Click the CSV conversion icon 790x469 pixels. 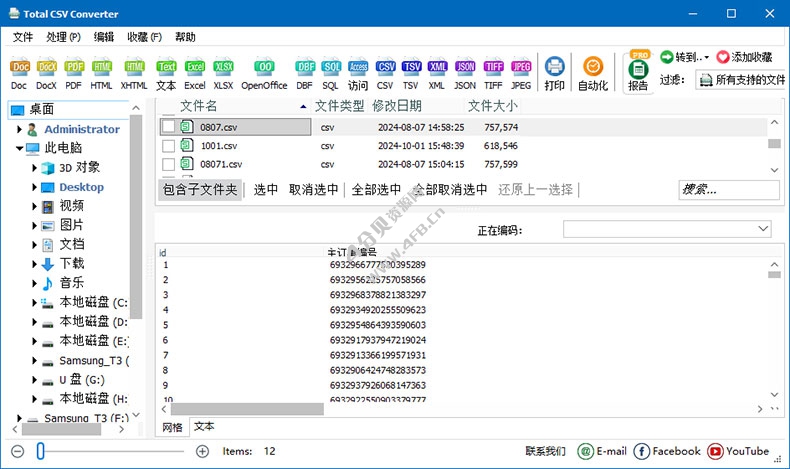click(385, 68)
